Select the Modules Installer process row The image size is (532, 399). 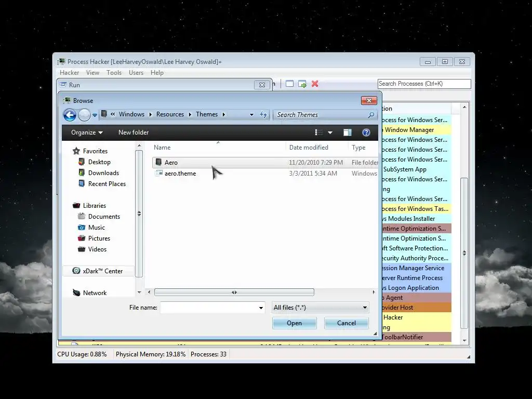416,219
